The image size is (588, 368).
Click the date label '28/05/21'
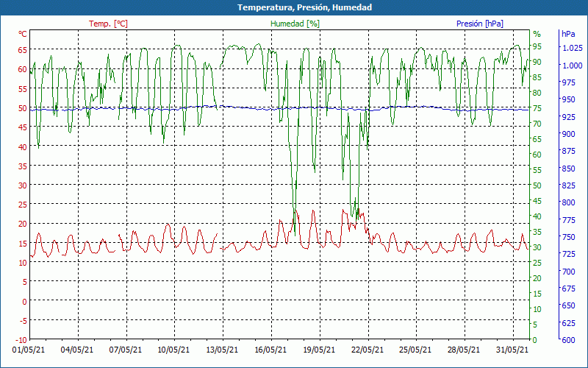(464, 350)
